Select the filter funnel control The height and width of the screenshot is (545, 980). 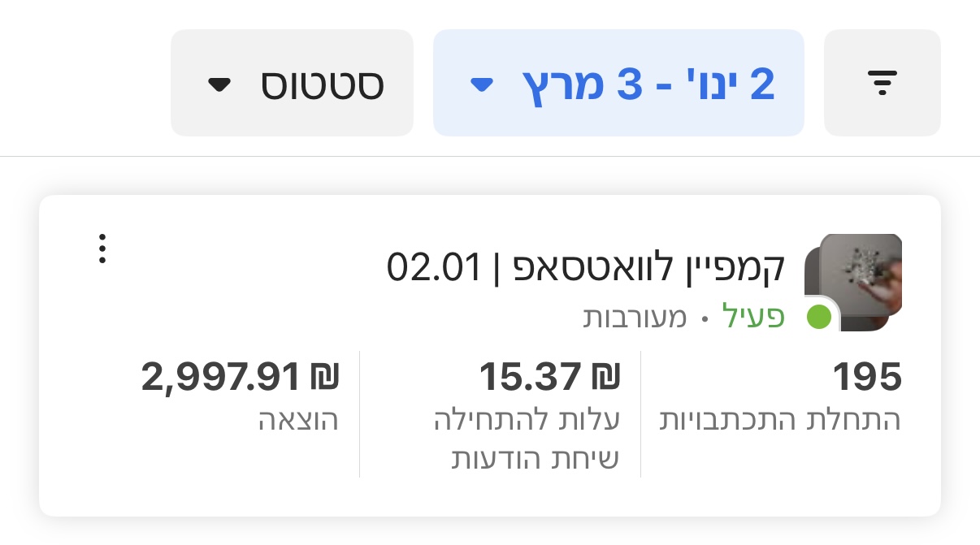coord(882,82)
